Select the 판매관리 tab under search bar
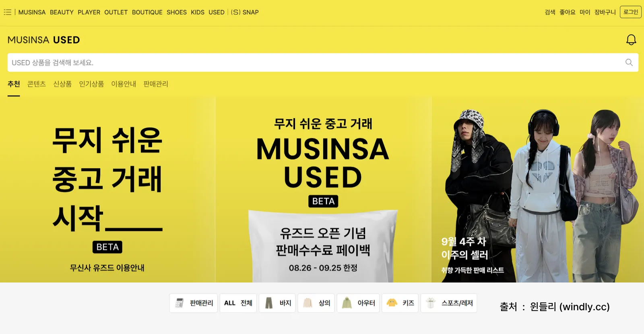This screenshot has height=334, width=644. (x=156, y=84)
